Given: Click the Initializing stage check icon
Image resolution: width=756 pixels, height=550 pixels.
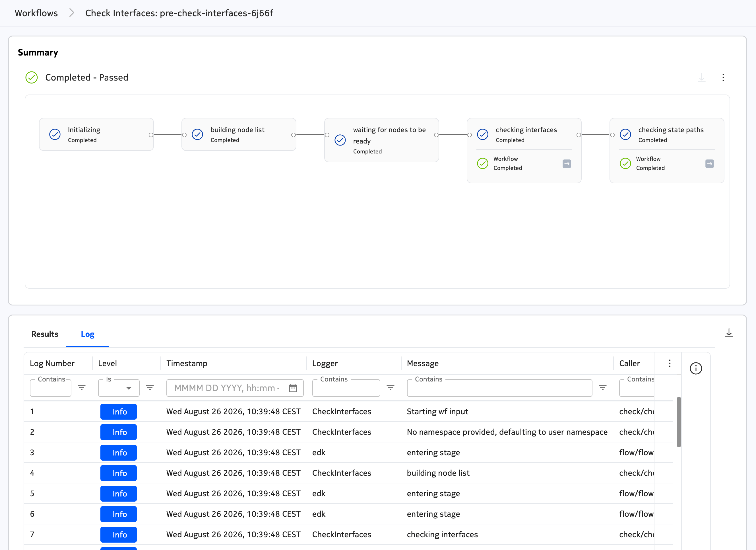Looking at the screenshot, I should (55, 134).
